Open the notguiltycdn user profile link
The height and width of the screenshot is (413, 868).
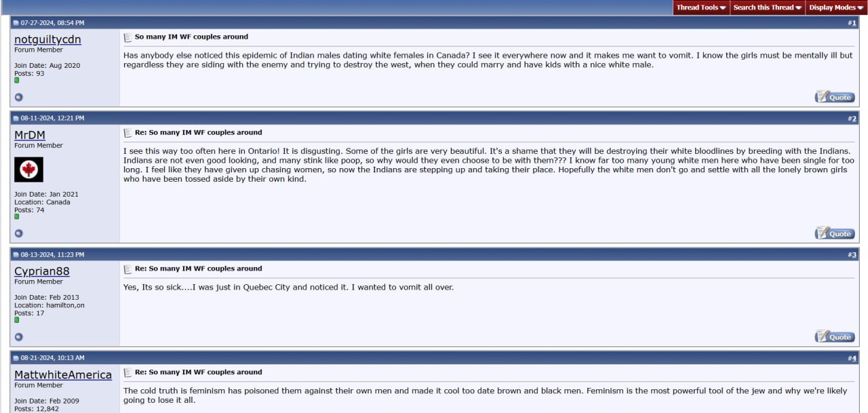47,39
